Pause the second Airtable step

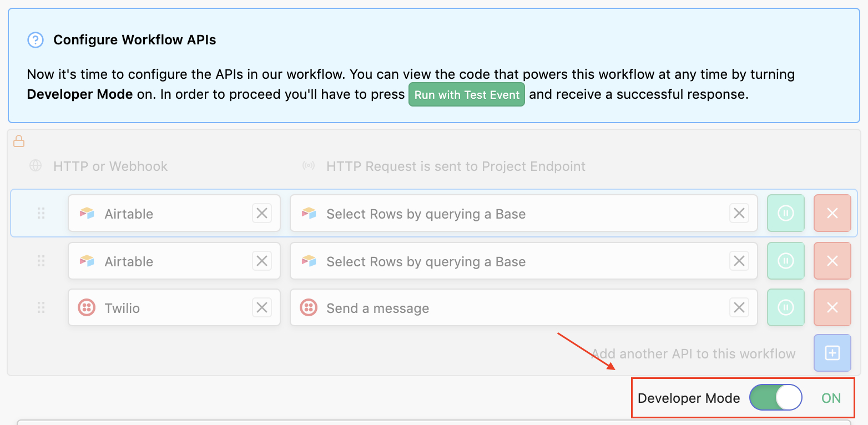click(x=785, y=261)
